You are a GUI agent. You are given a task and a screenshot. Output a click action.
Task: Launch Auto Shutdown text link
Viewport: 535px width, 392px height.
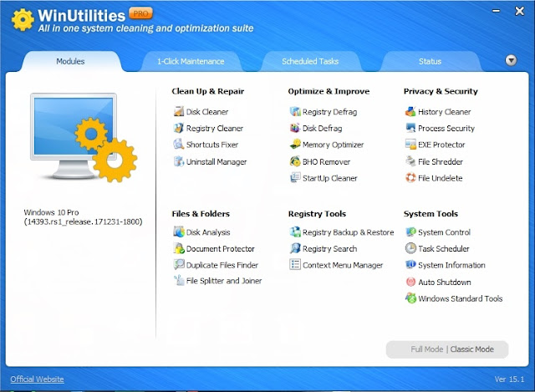click(x=445, y=283)
